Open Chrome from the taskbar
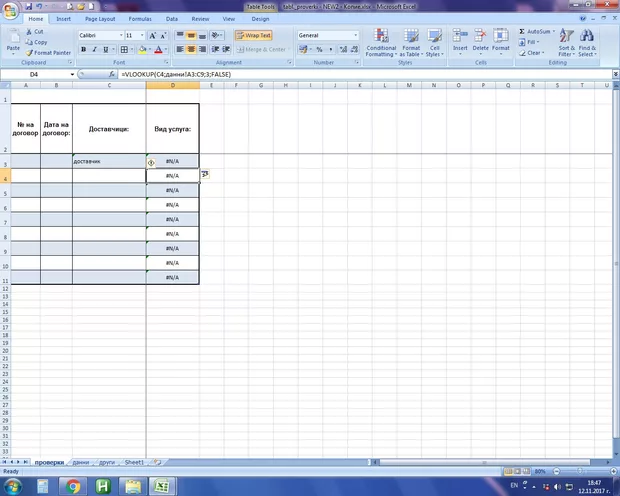The image size is (620, 496). [x=74, y=486]
